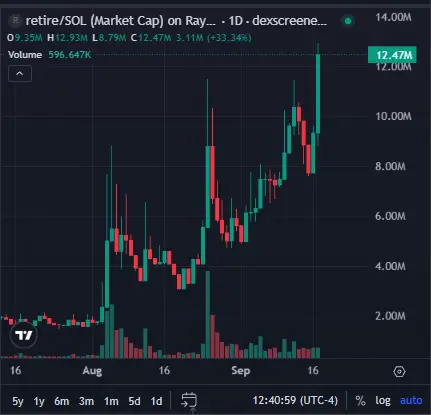Screen dimensions: 431x415
Task: Click the 2.00M price axis label
Action: tap(390, 316)
